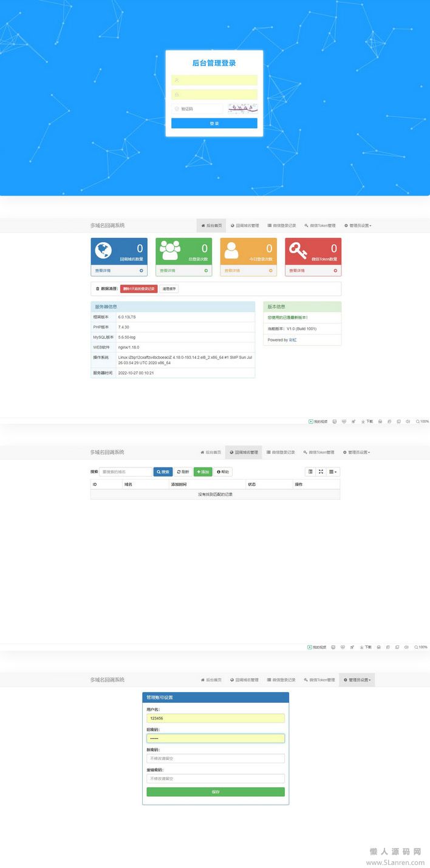Open 查看详情 link on green 总登录次数 card
Viewport: 430px width, 868px height.
pyautogui.click(x=167, y=271)
